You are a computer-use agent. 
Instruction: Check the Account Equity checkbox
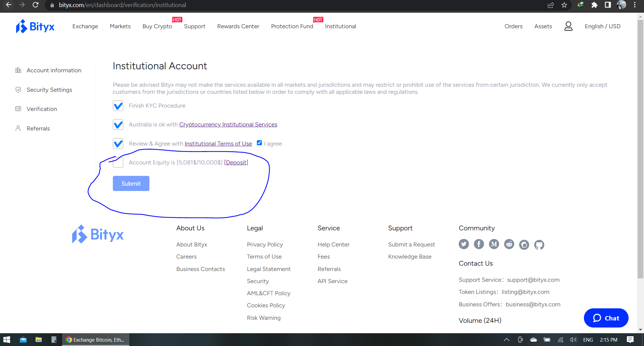(118, 162)
